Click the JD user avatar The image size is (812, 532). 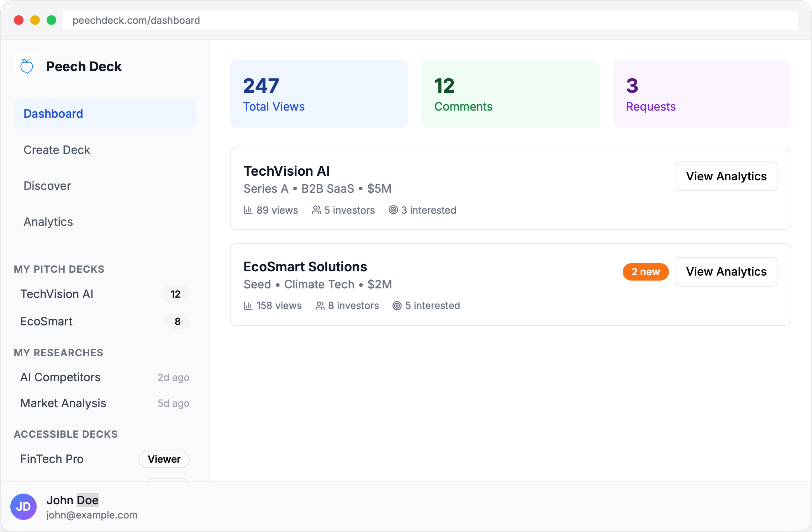23,507
